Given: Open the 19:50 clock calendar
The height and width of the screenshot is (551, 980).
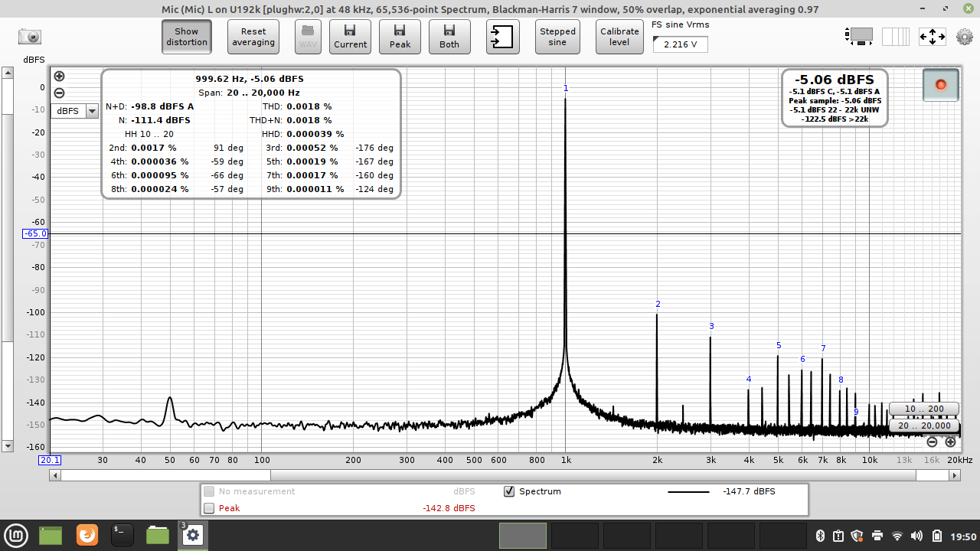Looking at the screenshot, I should click(x=965, y=536).
